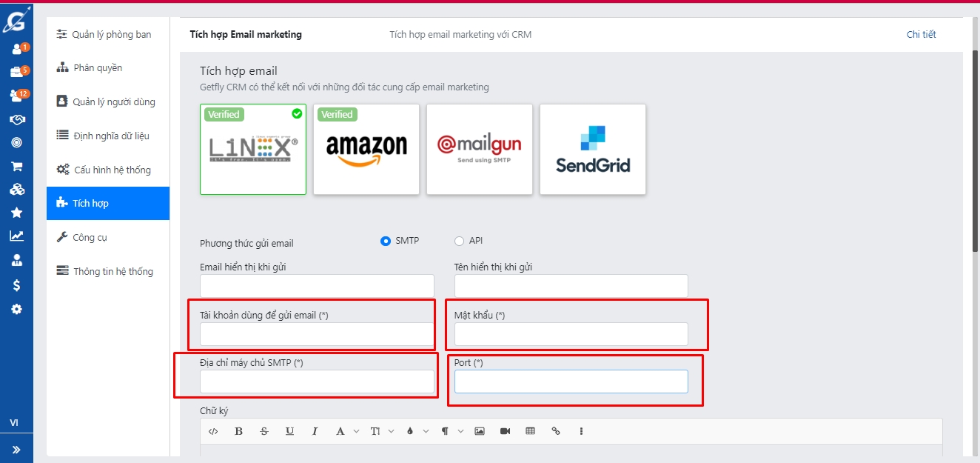This screenshot has height=463, width=980.
Task: Insert image in the signature editor
Action: pos(480,431)
